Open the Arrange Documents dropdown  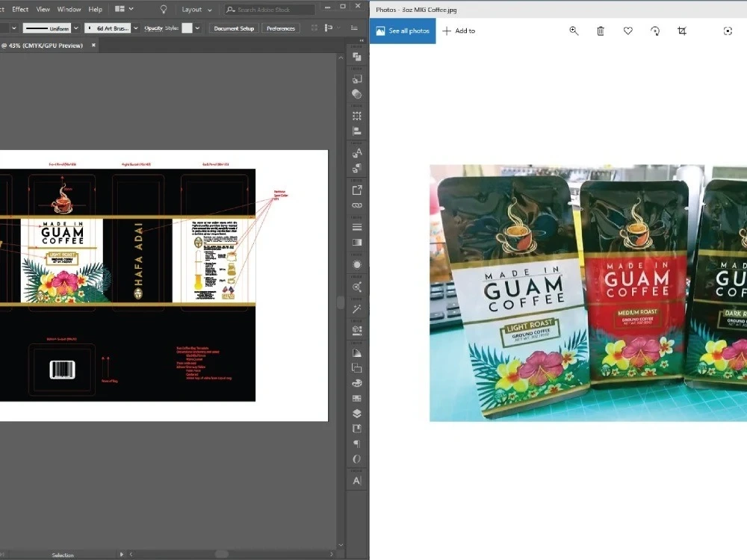[x=124, y=9]
